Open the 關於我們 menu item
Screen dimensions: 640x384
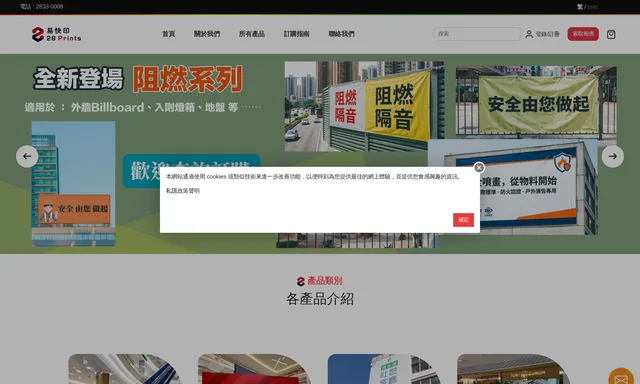[207, 34]
